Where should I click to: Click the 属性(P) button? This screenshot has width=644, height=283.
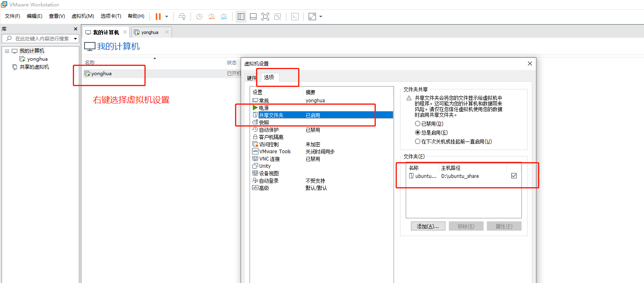pyautogui.click(x=504, y=226)
